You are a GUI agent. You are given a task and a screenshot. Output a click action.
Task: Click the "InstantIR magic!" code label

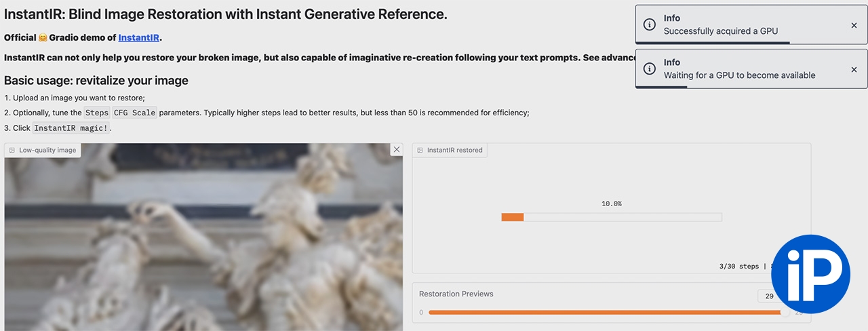tap(71, 128)
